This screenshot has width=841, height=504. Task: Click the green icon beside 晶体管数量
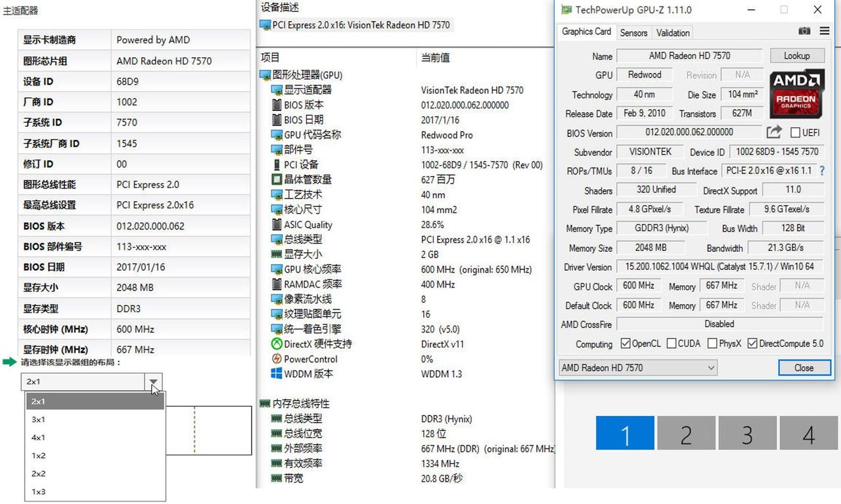click(277, 179)
